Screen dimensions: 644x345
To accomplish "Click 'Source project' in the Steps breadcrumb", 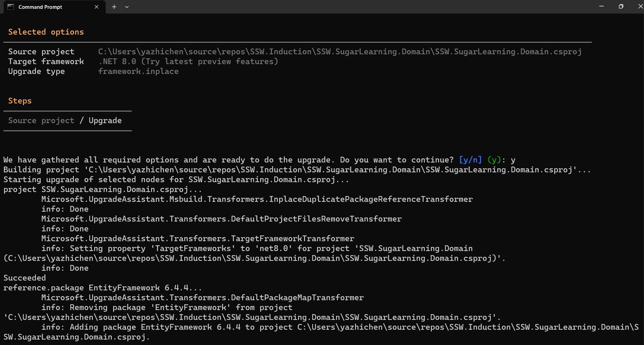I will 41,120.
